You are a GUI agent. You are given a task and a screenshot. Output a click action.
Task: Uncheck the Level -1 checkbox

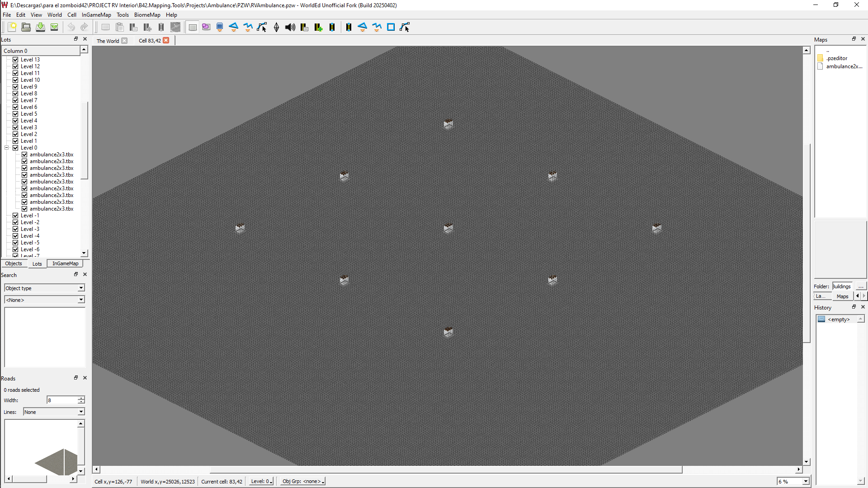15,216
